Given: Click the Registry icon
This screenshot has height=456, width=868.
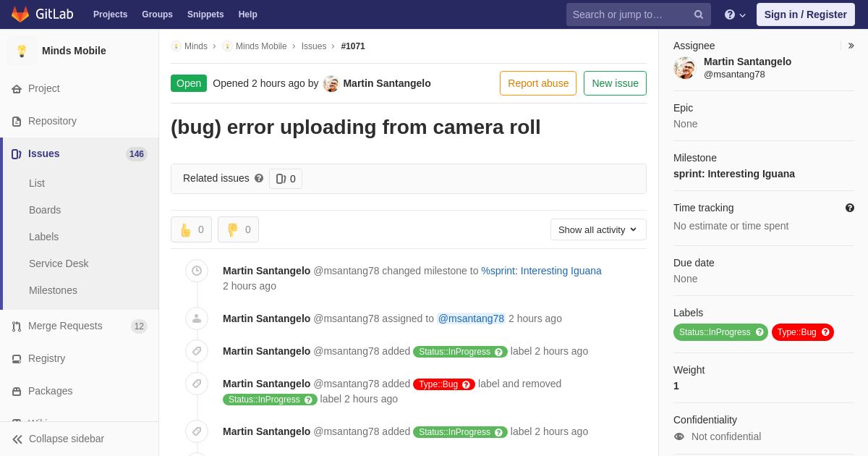Looking at the screenshot, I should click(x=17, y=359).
